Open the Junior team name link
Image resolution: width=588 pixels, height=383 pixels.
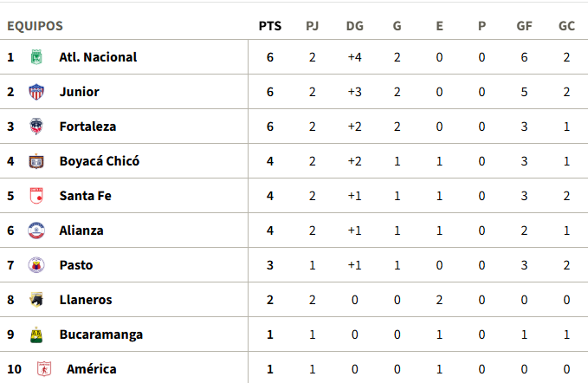(79, 92)
